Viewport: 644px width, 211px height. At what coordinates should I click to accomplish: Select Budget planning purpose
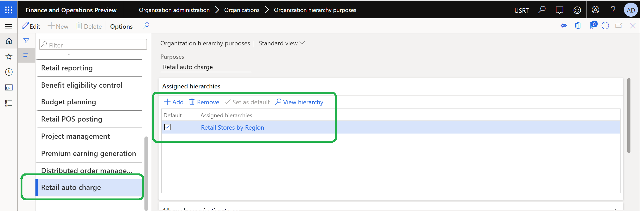pyautogui.click(x=89, y=102)
